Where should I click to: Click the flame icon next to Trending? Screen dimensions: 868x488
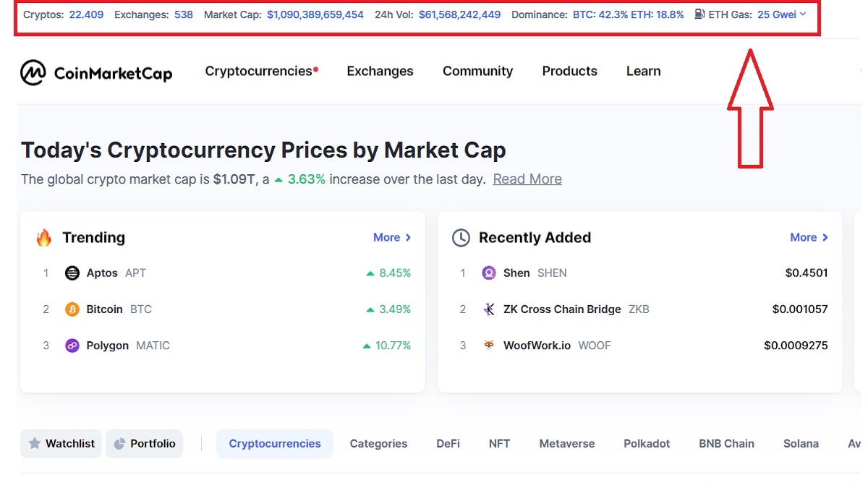pos(43,236)
